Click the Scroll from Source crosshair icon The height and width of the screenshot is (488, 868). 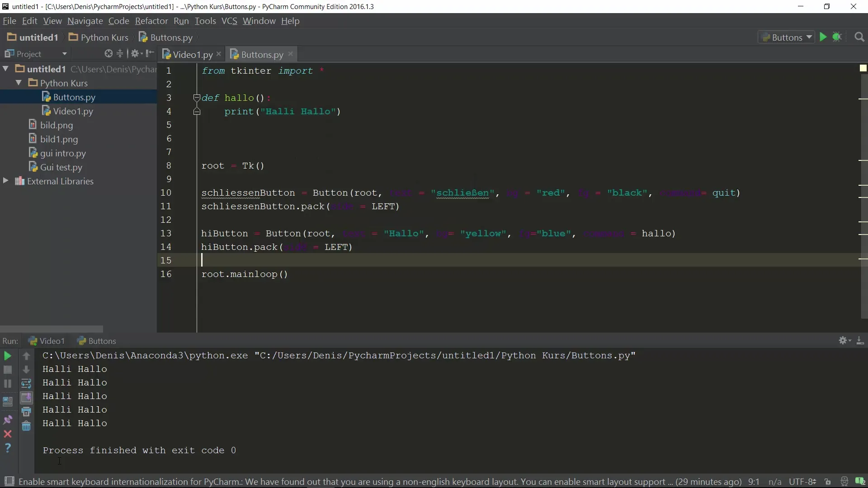click(108, 54)
